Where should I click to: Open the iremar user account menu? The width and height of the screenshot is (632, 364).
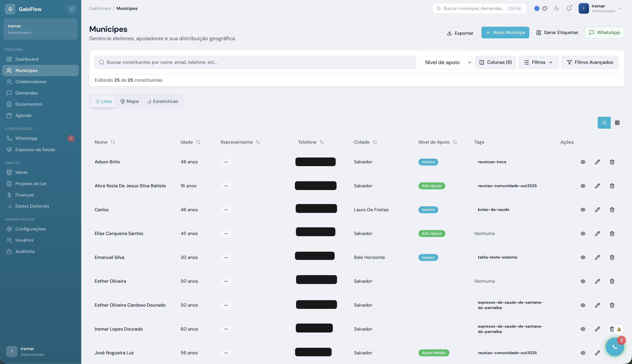pos(601,9)
